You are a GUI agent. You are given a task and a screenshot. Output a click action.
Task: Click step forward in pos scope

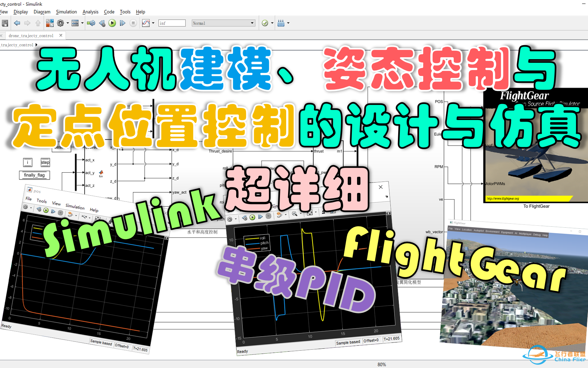click(x=53, y=211)
